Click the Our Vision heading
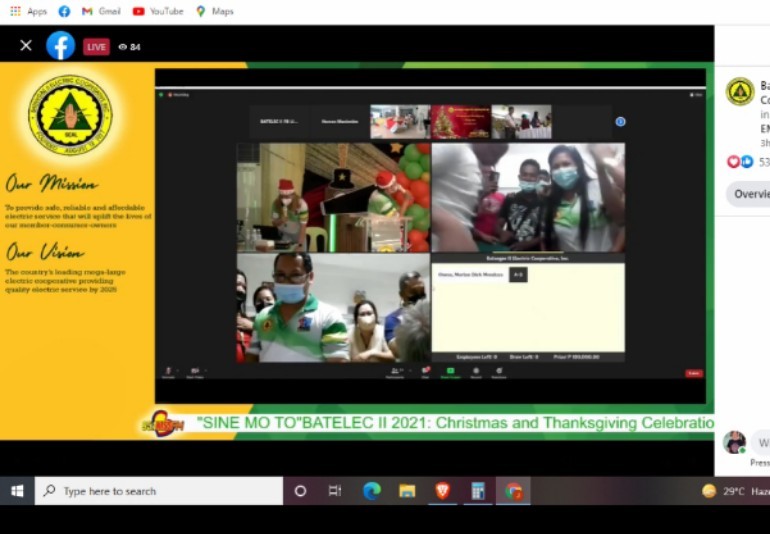Image resolution: width=770 pixels, height=534 pixels. [45, 252]
